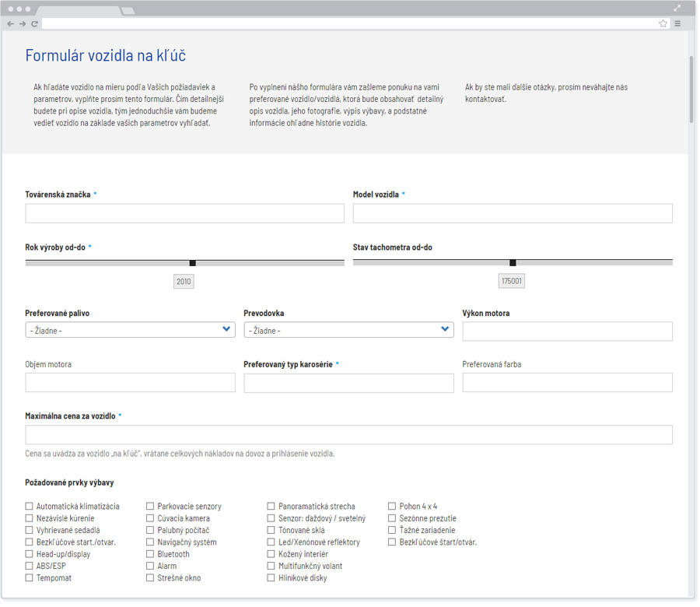Screen dimensions: 700x607
Task: Open the browser hamburger menu
Action: tap(677, 24)
